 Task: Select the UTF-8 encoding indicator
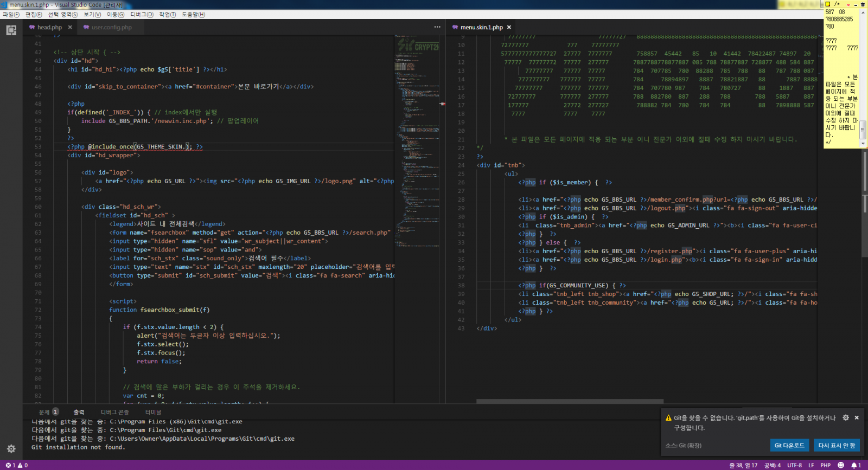coord(794,465)
